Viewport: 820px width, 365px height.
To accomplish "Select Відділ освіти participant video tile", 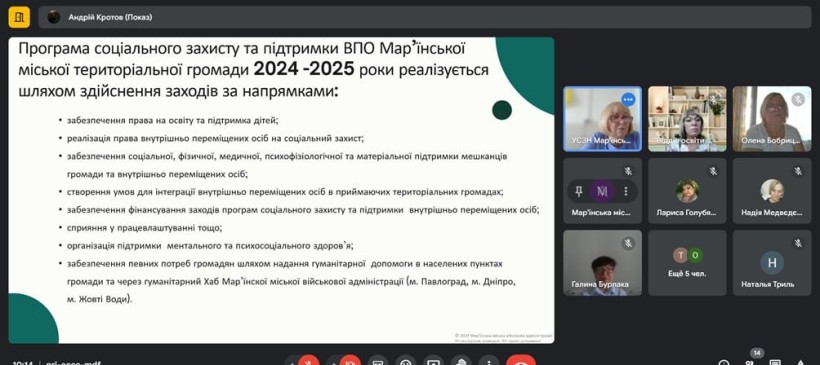I will (x=687, y=119).
